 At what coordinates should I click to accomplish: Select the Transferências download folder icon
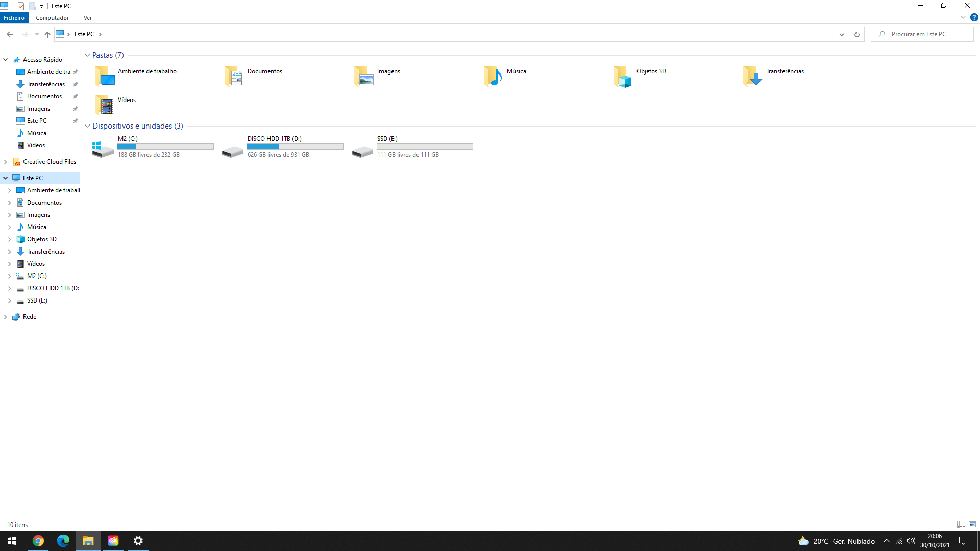coord(751,76)
